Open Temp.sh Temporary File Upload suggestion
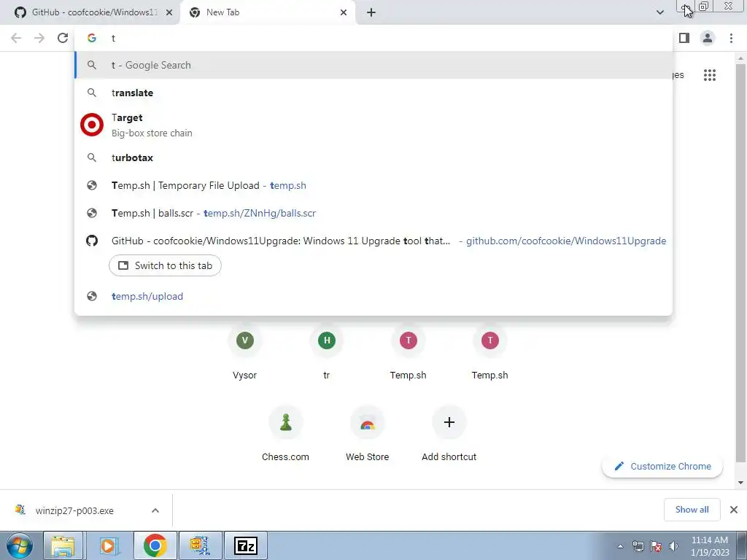 tap(373, 185)
